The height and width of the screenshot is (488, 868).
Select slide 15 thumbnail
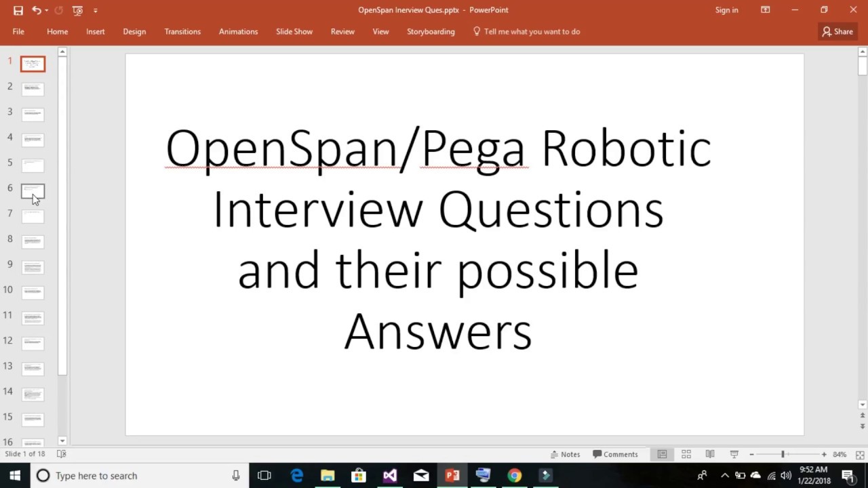(33, 419)
